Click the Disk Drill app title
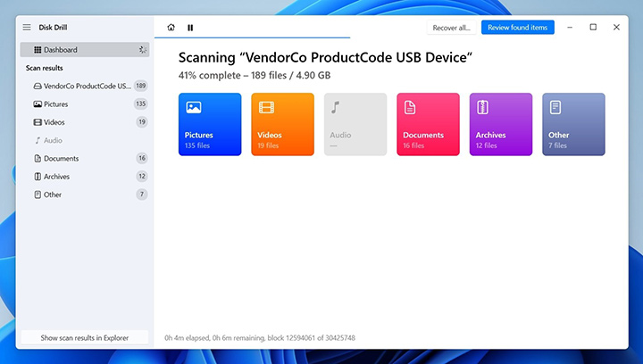The image size is (643, 364). coord(53,28)
